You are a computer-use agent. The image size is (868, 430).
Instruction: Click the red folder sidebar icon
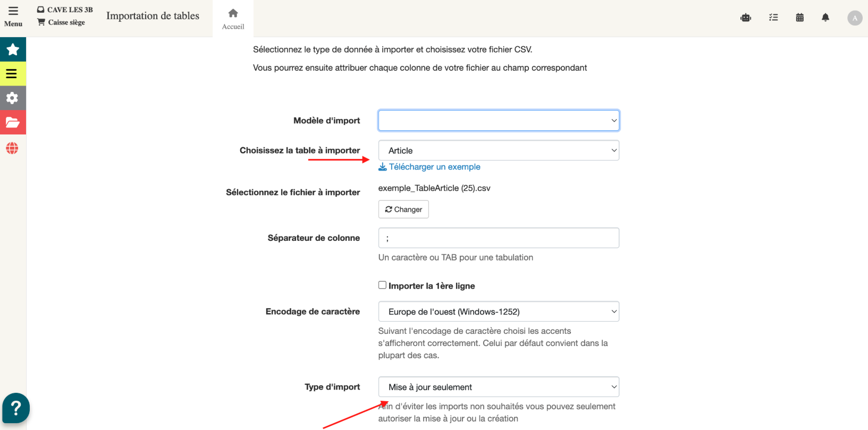[x=13, y=123]
